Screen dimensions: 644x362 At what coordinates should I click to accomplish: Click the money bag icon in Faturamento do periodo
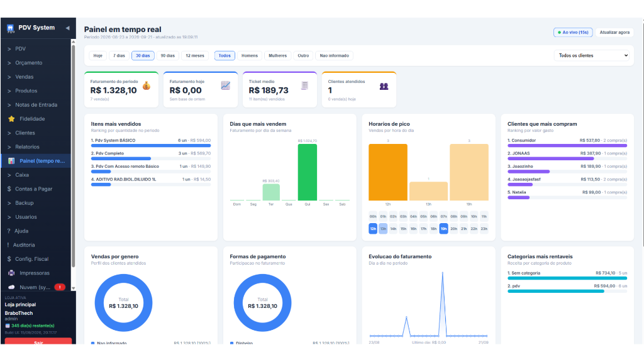click(146, 85)
